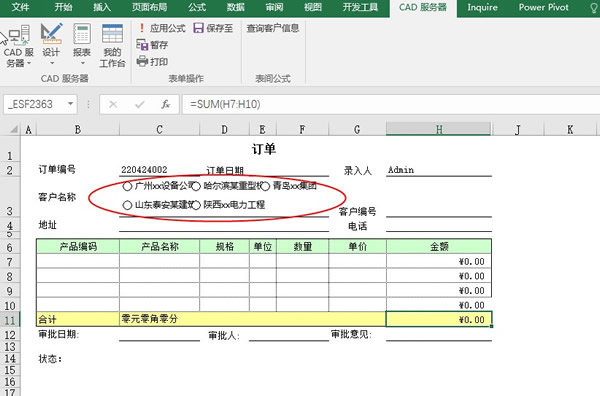600x396 pixels.
Task: Click the 地址 address input line
Action: click(x=224, y=225)
